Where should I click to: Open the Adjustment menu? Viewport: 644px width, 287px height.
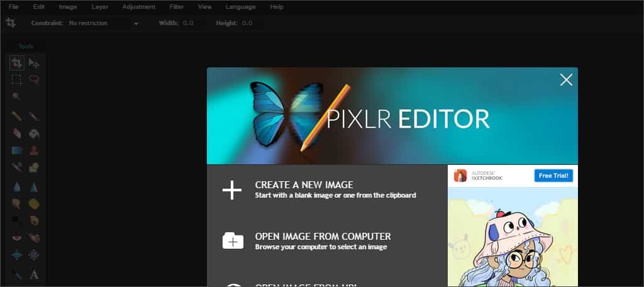(x=139, y=7)
